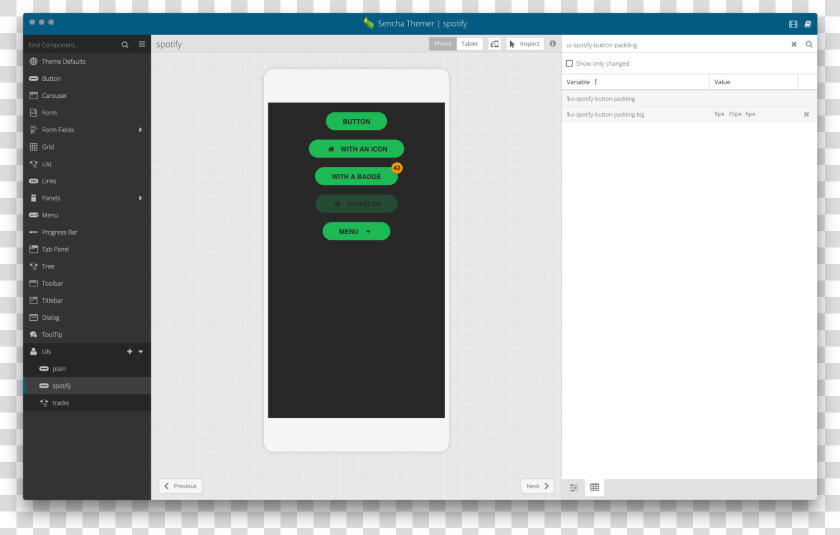Image resolution: width=840 pixels, height=535 pixels.
Task: Select the tracks UI
Action: (87, 403)
